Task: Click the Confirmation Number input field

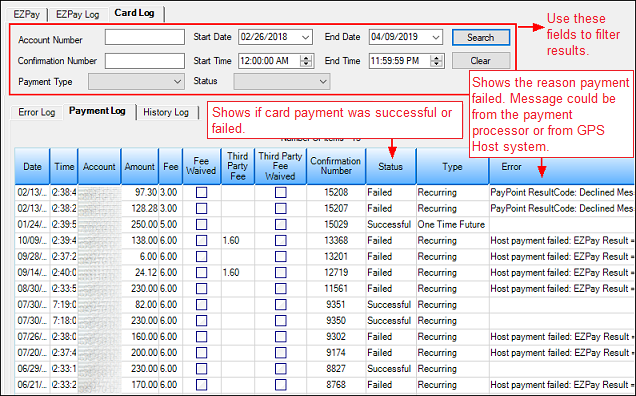Action: click(x=145, y=61)
